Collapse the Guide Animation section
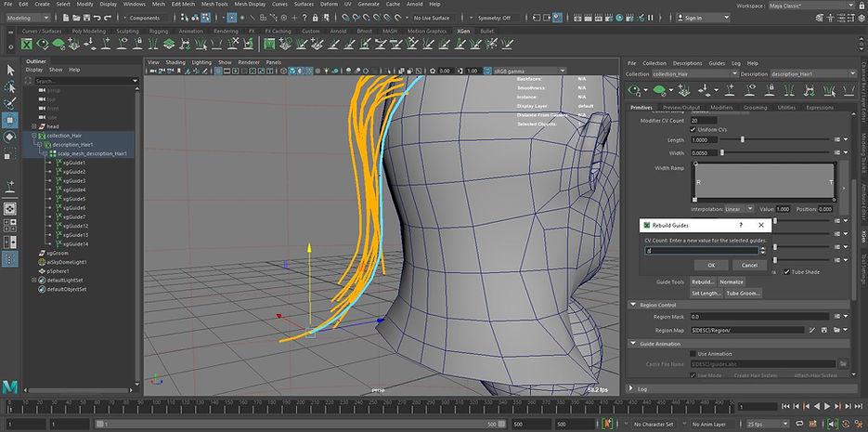Viewport: 868px width, 432px height. point(633,344)
